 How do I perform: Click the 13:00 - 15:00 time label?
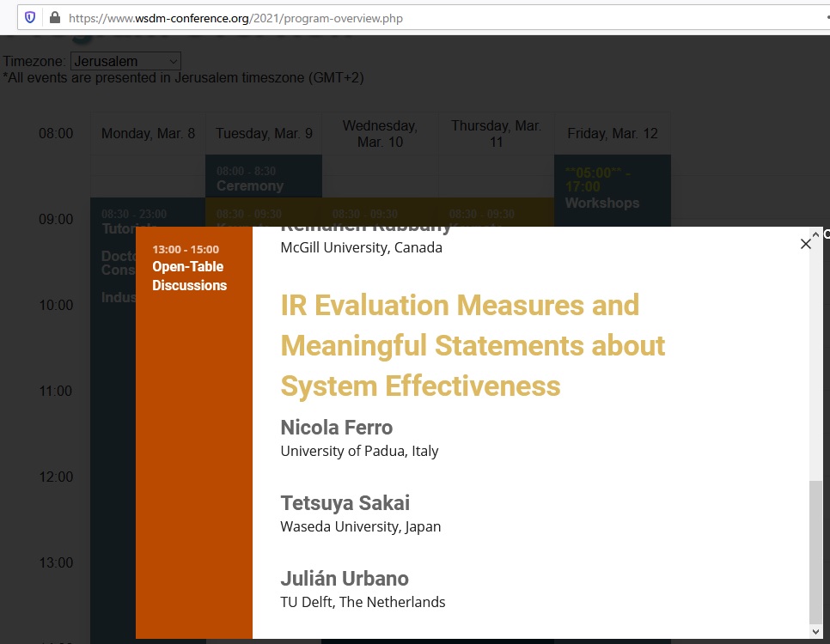tap(186, 249)
